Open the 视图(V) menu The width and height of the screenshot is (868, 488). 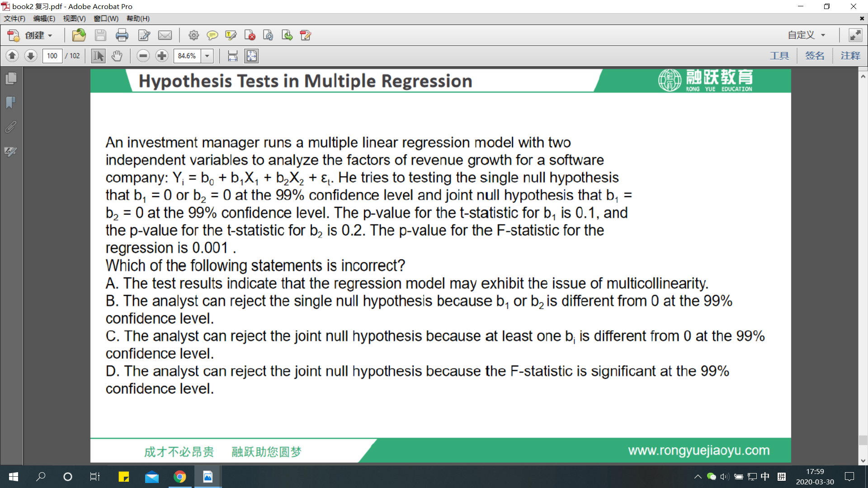click(x=74, y=19)
